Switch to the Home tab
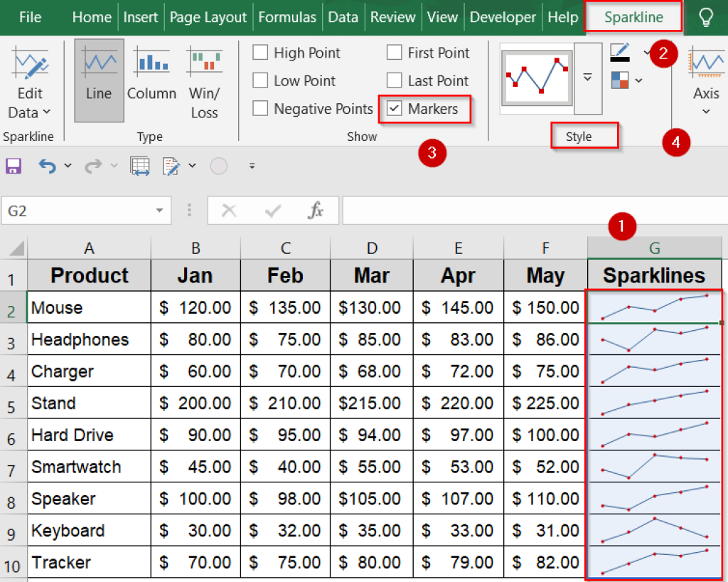This screenshot has width=728, height=582. point(91,17)
